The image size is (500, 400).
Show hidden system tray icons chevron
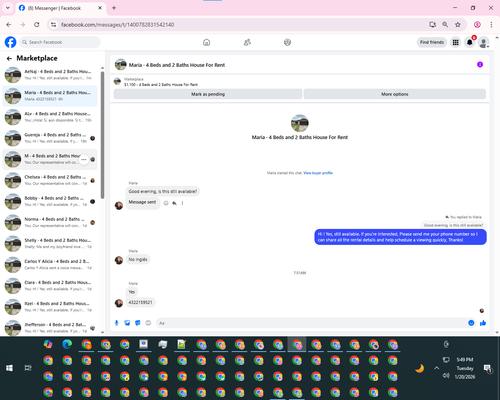pyautogui.click(x=436, y=368)
